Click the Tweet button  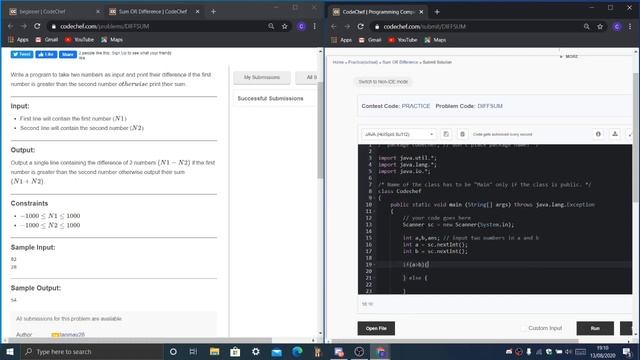(x=22, y=54)
